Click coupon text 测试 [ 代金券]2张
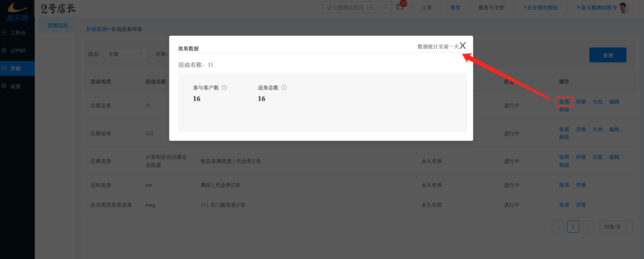This screenshot has width=644, height=259. tap(220, 185)
